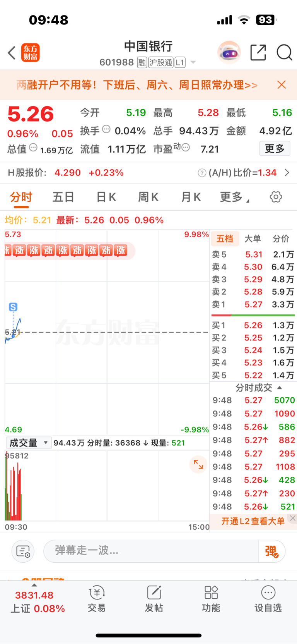Tap 卖3 price 5.29 row
This screenshot has height=644, width=297.
click(253, 279)
